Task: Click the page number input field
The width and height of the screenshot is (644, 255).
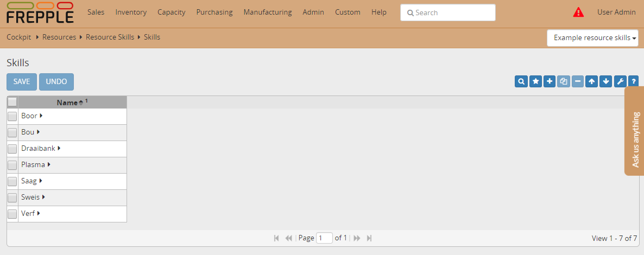Action: click(324, 238)
